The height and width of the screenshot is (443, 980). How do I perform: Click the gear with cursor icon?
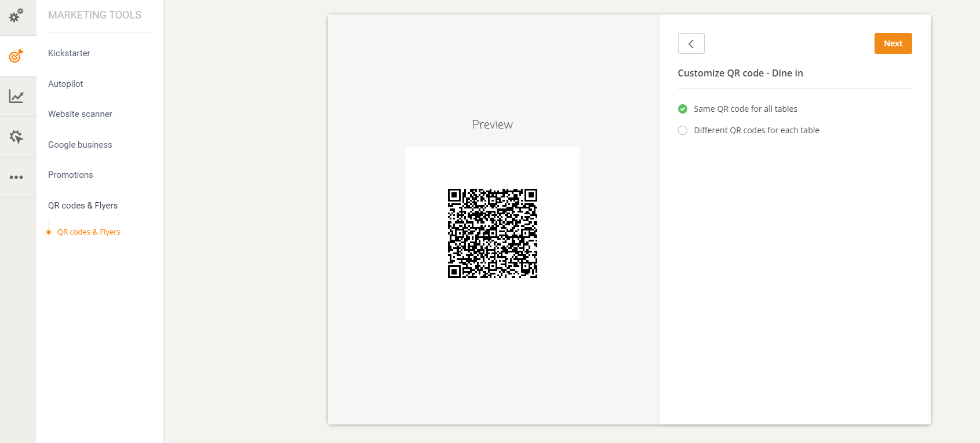click(16, 137)
